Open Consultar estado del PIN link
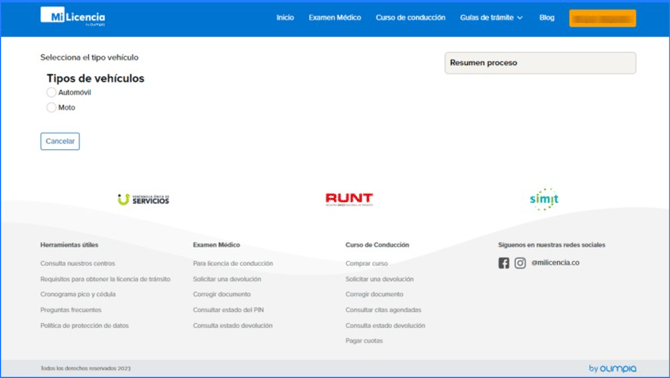This screenshot has height=378, width=670. pos(228,310)
